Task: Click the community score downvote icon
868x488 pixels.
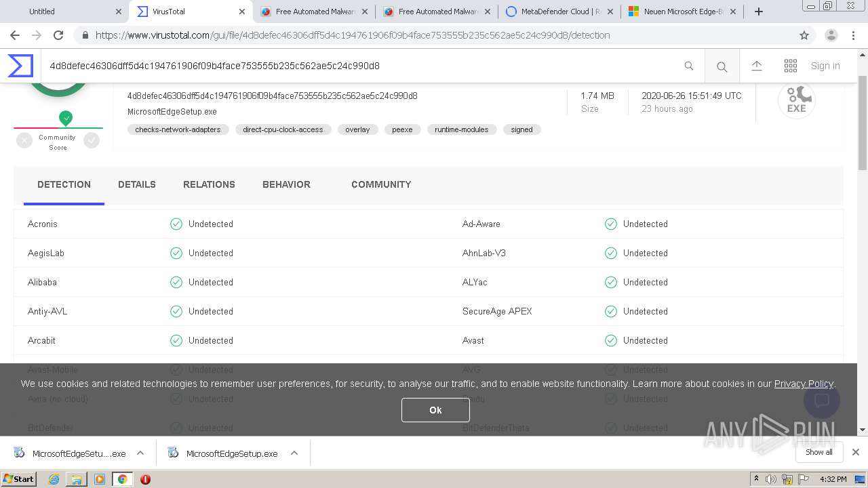Action: (x=24, y=140)
